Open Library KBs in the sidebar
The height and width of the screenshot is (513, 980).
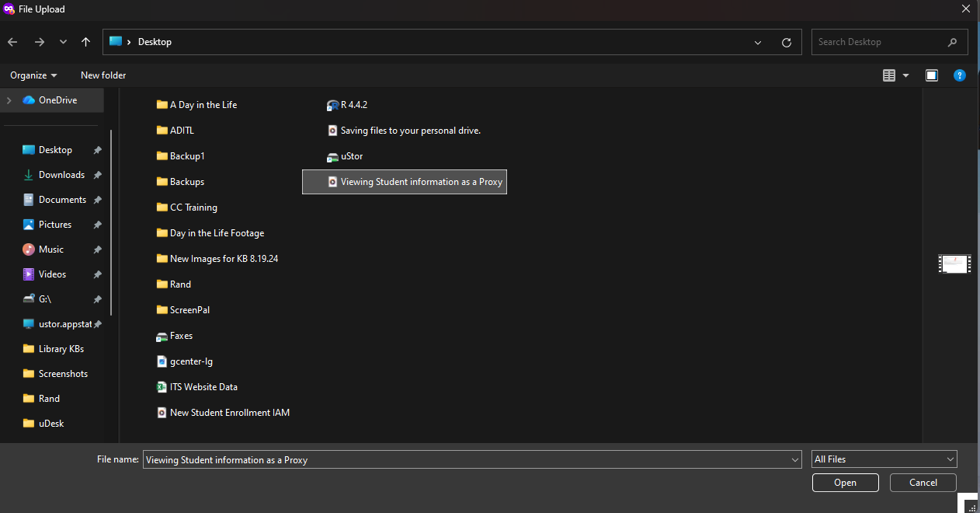tap(54, 349)
